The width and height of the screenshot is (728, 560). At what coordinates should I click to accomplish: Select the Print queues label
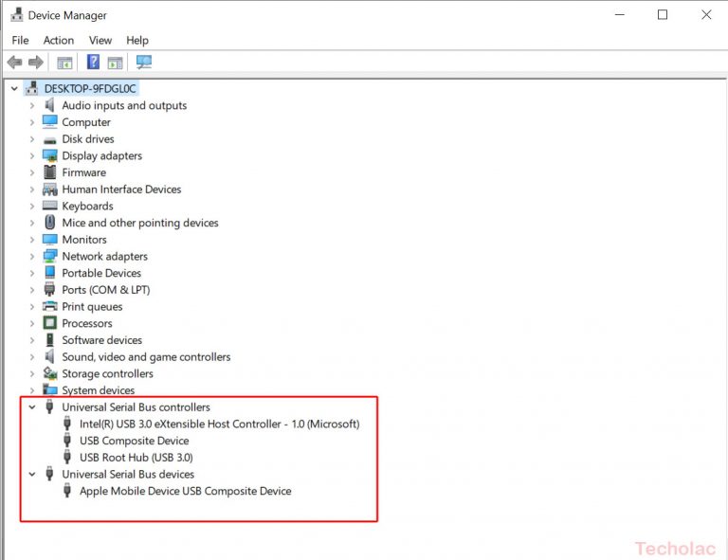[92, 306]
